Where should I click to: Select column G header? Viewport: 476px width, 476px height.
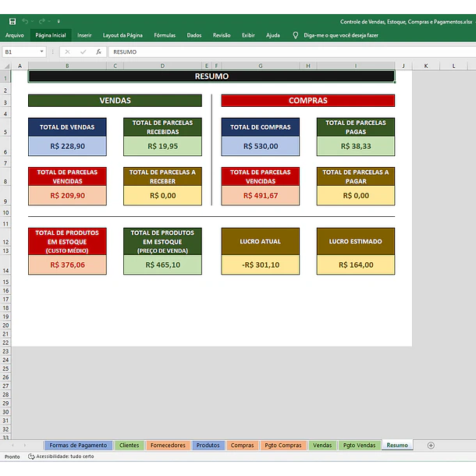point(261,66)
